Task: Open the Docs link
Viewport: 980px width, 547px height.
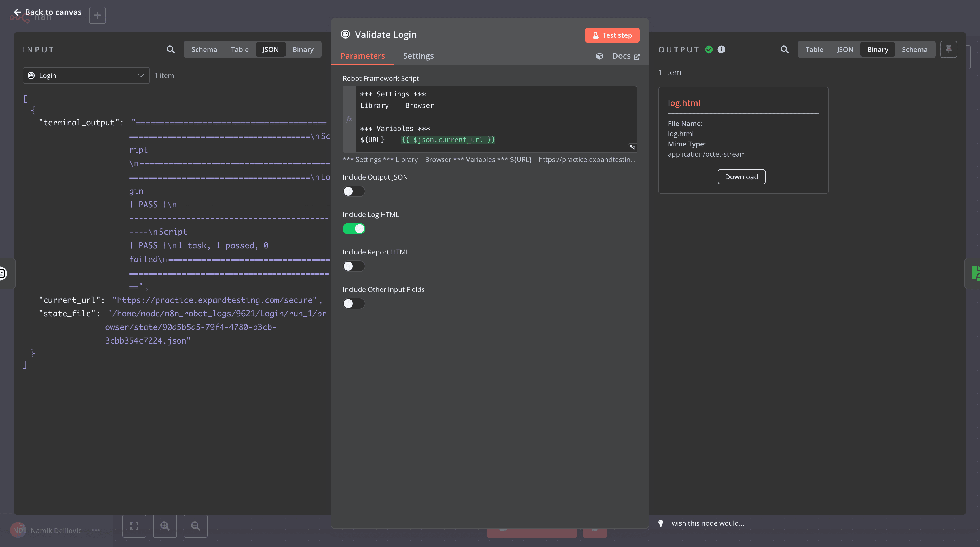Action: tap(626, 56)
